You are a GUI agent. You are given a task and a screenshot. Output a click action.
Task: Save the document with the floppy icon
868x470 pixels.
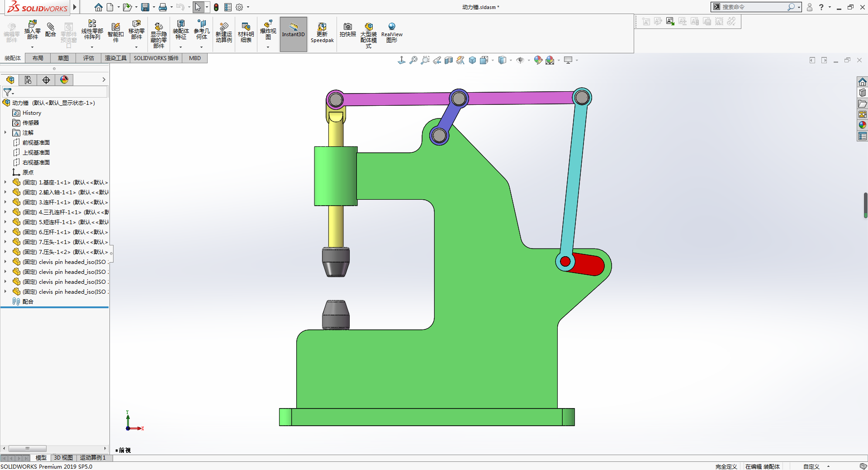point(145,7)
